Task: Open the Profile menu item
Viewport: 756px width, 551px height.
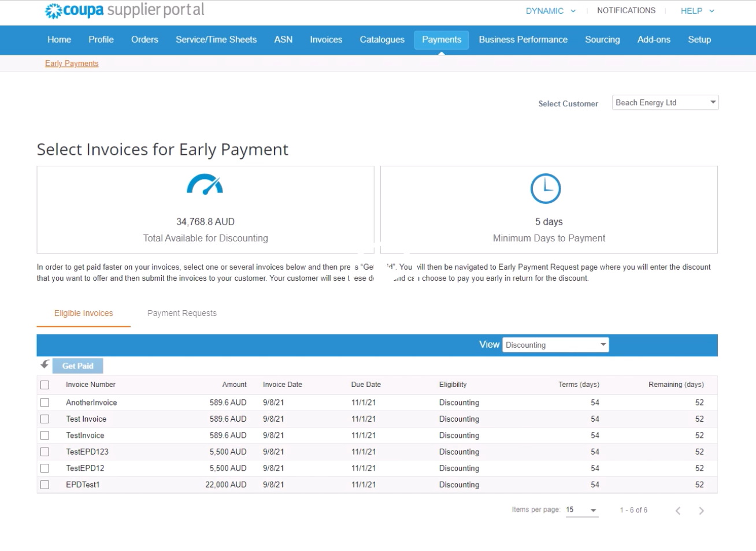Action: [101, 40]
